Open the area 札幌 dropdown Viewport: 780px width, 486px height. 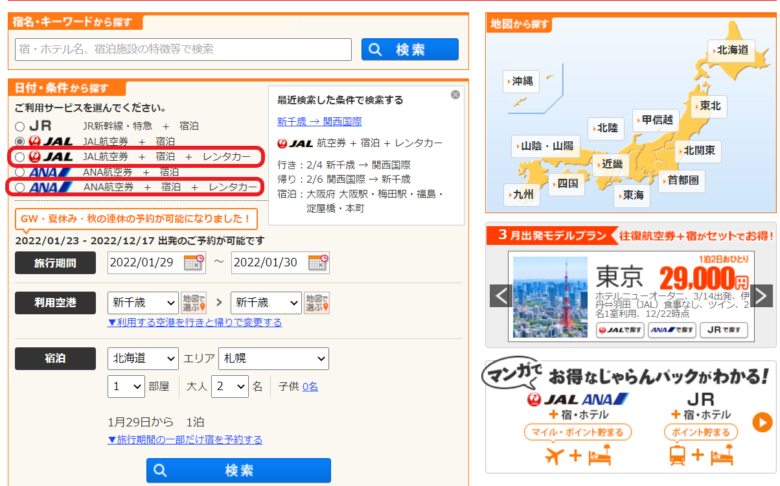(x=274, y=358)
